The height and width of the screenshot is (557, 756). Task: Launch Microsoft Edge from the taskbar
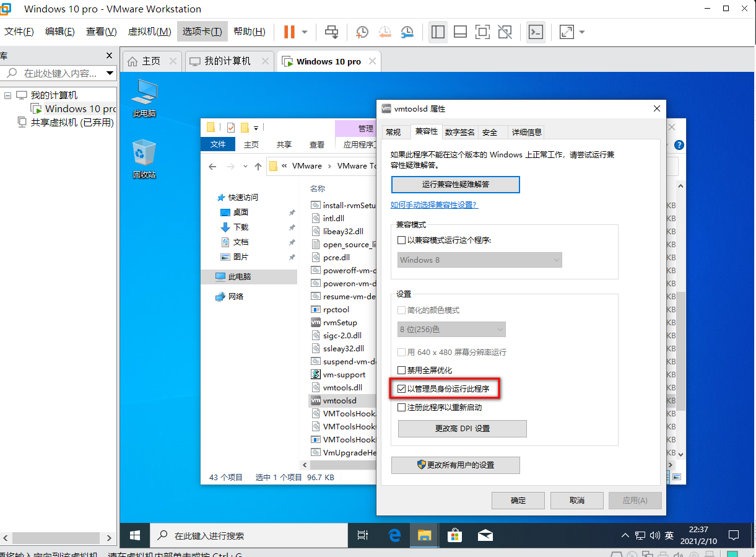point(394,535)
